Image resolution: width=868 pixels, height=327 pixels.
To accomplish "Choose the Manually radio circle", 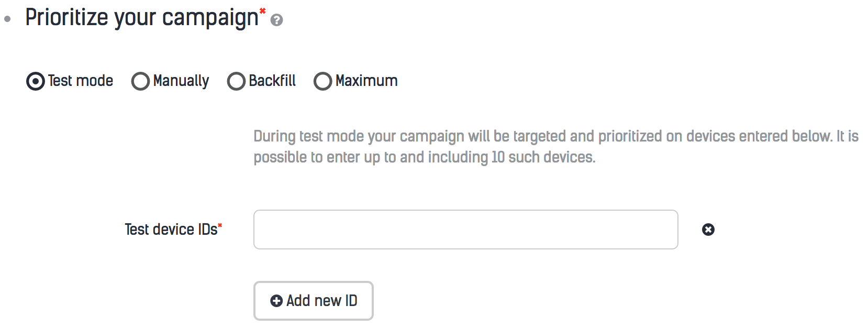I will pos(140,81).
